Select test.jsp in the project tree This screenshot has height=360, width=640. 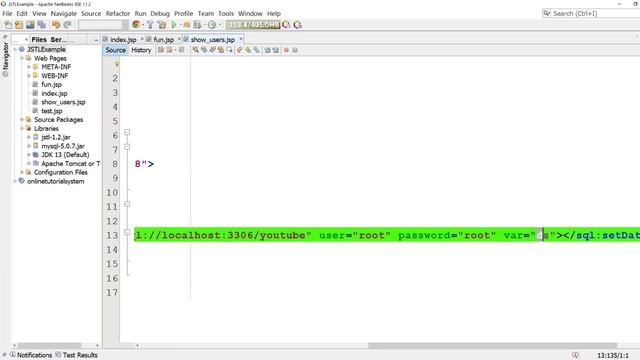[x=52, y=111]
